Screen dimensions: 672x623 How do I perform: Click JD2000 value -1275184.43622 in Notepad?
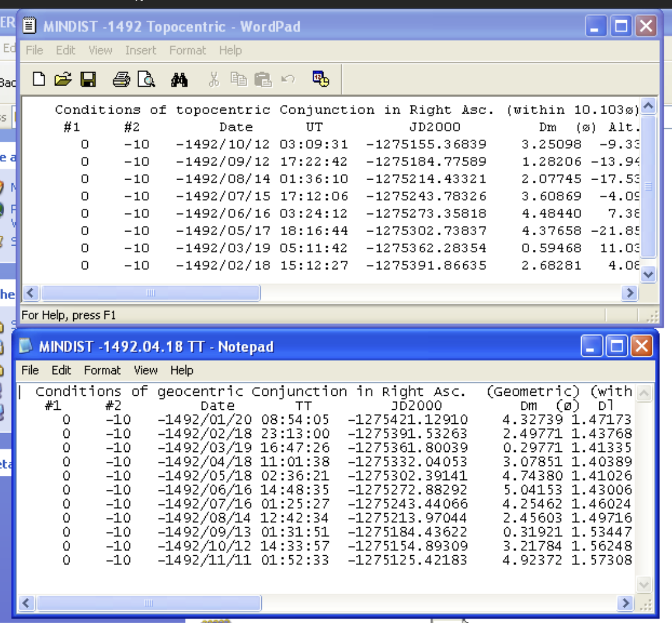tap(407, 532)
